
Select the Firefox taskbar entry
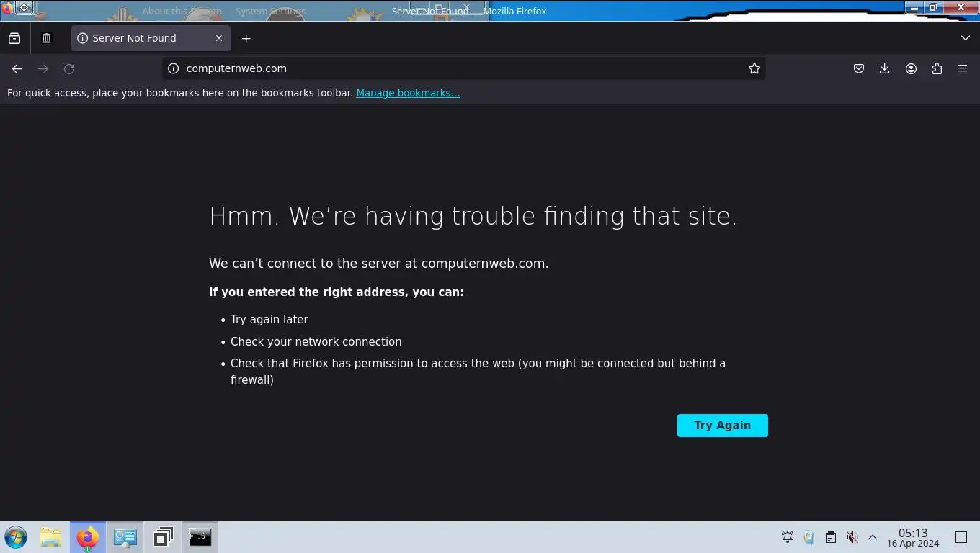(88, 537)
